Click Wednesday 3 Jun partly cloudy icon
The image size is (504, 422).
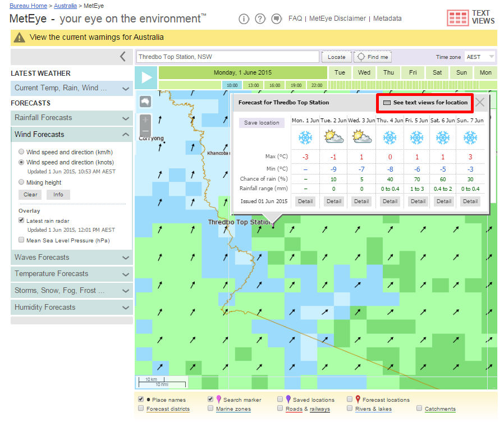pos(361,137)
